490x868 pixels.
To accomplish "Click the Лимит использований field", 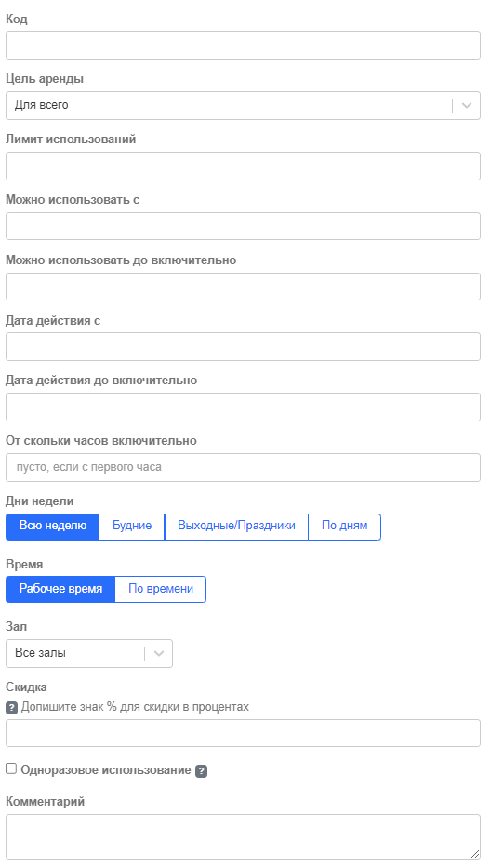I will point(243,167).
